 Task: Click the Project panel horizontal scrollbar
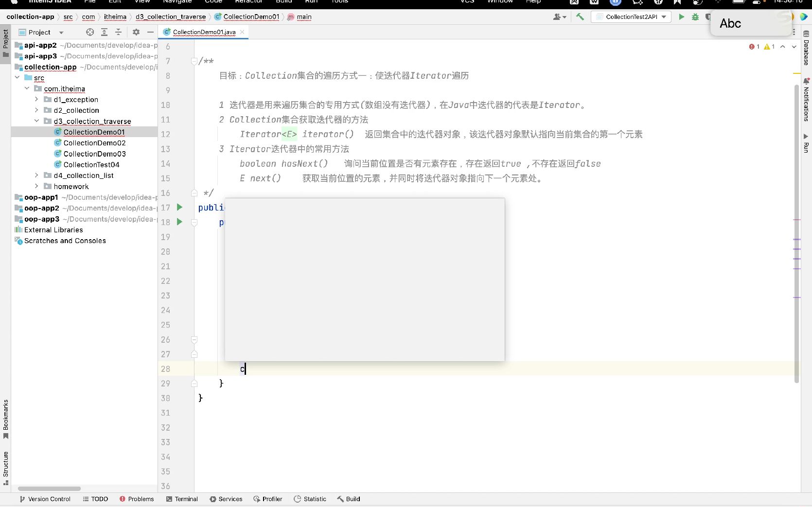pos(49,489)
